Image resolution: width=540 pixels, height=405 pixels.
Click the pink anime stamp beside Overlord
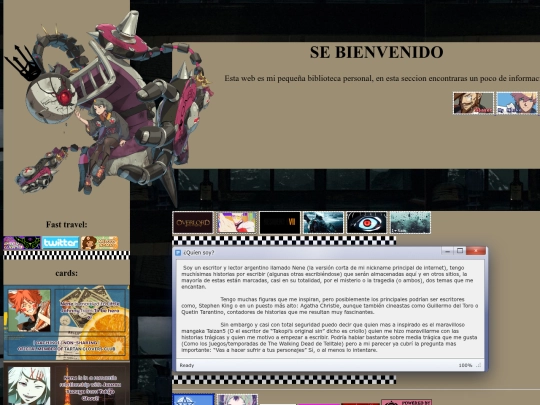pos(237,222)
